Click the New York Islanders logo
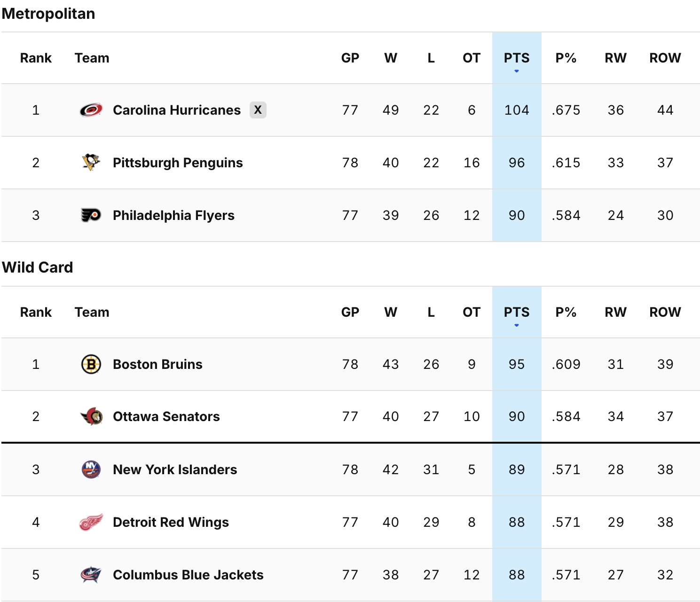 (x=91, y=469)
